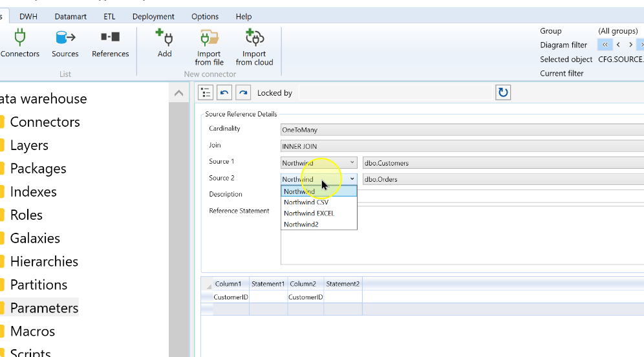The width and height of the screenshot is (644, 357).
Task: Import connector from cloud
Action: [254, 47]
